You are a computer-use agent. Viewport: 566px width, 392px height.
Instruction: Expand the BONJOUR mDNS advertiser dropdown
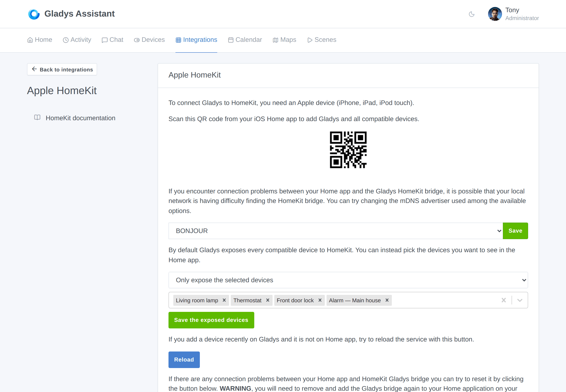(x=335, y=231)
